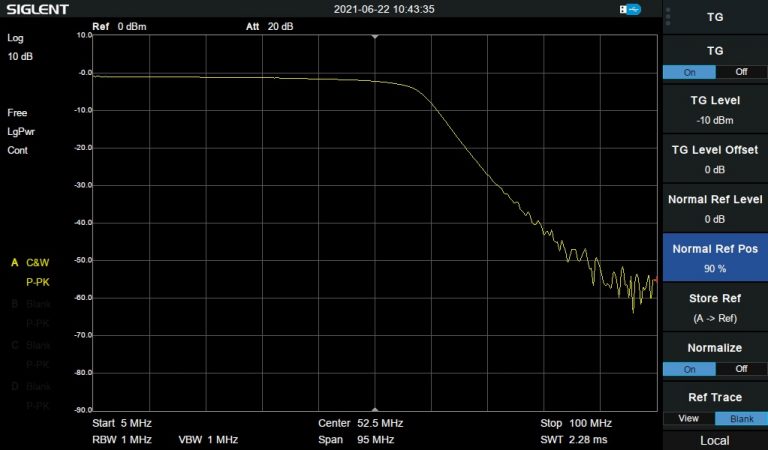Turn TG Off

tap(741, 72)
